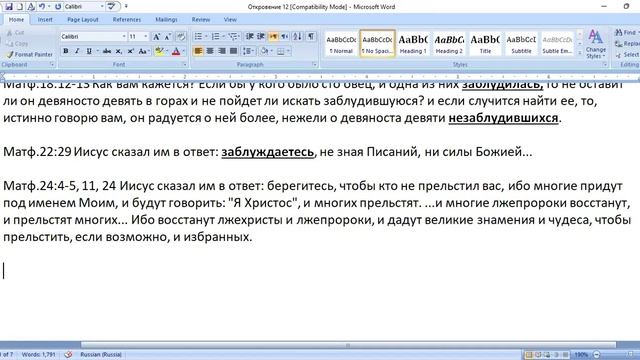Viewport: 640px width, 360px height.
Task: Click the underlined word заблуждаетесь in the document
Action: tap(268, 152)
